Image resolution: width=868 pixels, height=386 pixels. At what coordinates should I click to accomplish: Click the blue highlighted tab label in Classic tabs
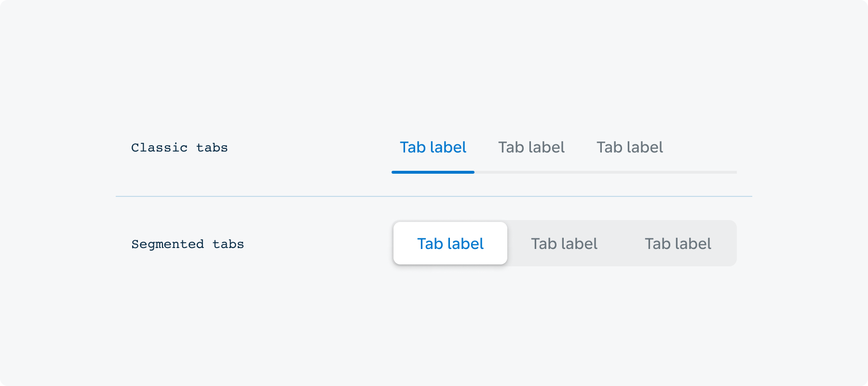pyautogui.click(x=433, y=148)
